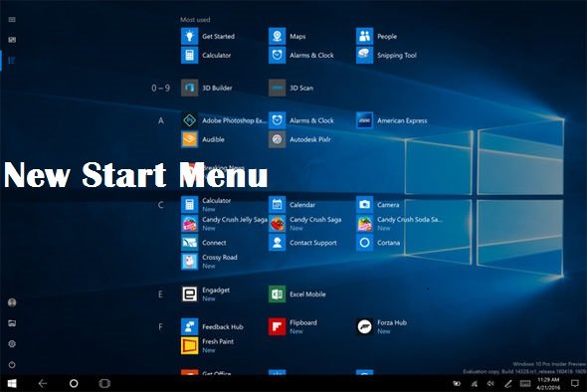
Task: Launch Contact Support
Action: point(302,243)
